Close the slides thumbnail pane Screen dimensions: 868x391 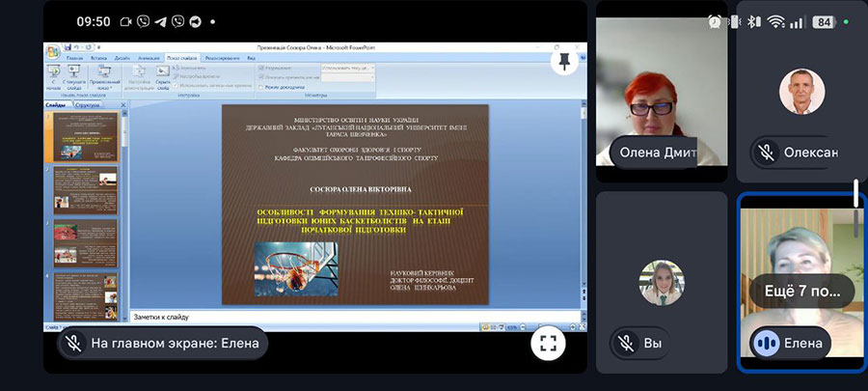pyautogui.click(x=123, y=104)
